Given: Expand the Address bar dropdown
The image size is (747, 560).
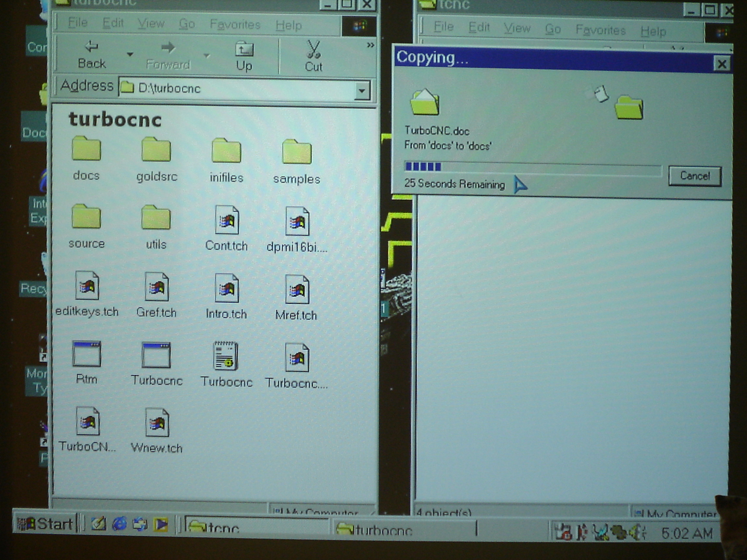Looking at the screenshot, I should click(362, 90).
